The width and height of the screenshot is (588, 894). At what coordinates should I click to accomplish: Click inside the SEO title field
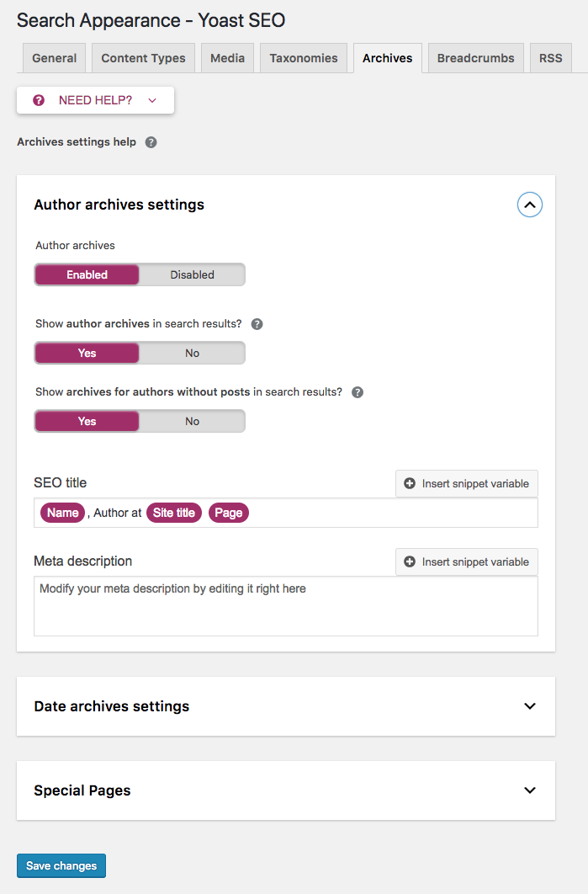286,513
